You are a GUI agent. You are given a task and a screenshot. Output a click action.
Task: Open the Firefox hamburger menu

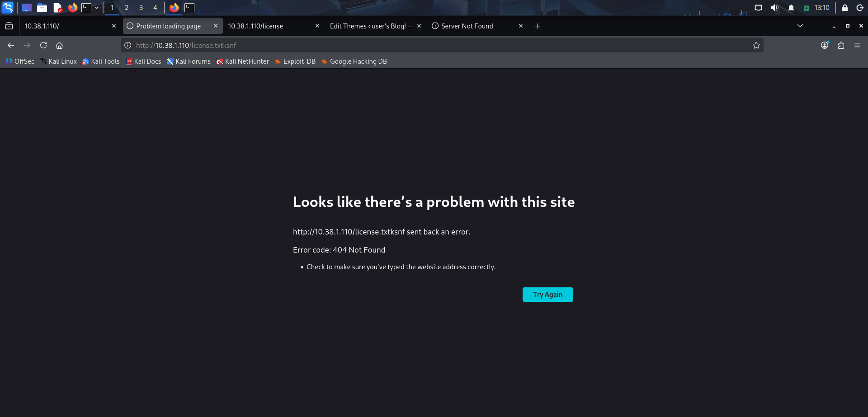(x=857, y=45)
